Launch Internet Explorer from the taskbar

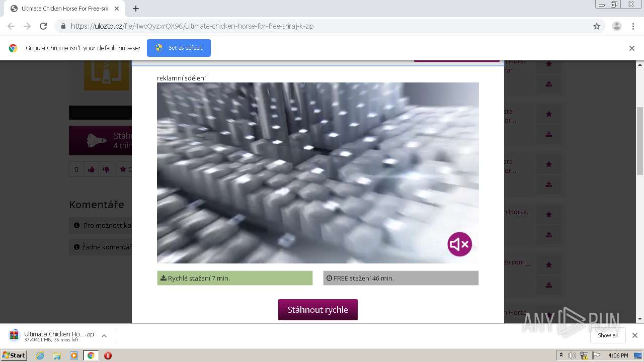tap(40, 355)
